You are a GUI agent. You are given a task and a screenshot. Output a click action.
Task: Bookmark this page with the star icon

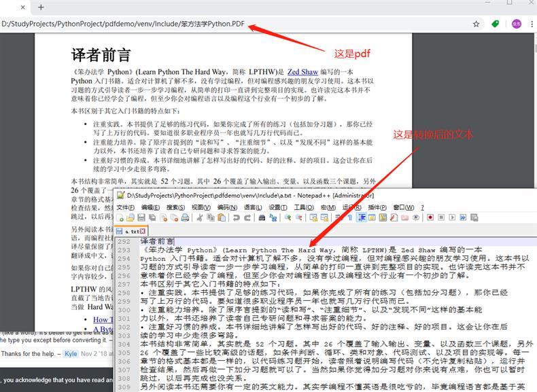pos(476,24)
